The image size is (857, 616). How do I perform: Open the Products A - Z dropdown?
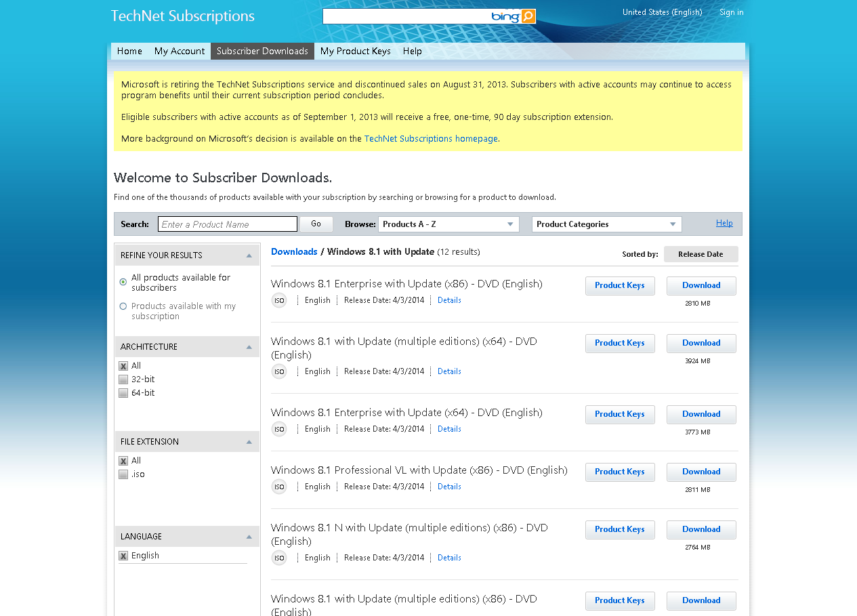point(448,224)
